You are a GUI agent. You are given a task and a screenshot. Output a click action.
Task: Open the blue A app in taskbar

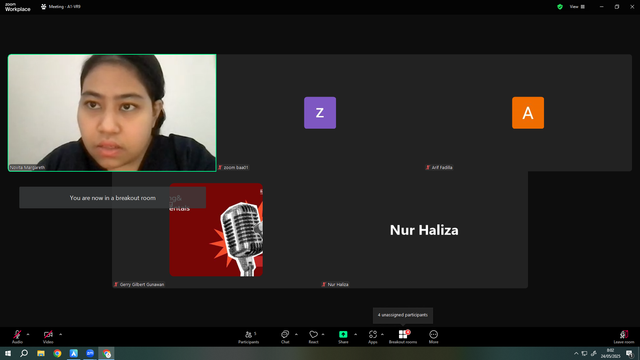[x=73, y=353]
